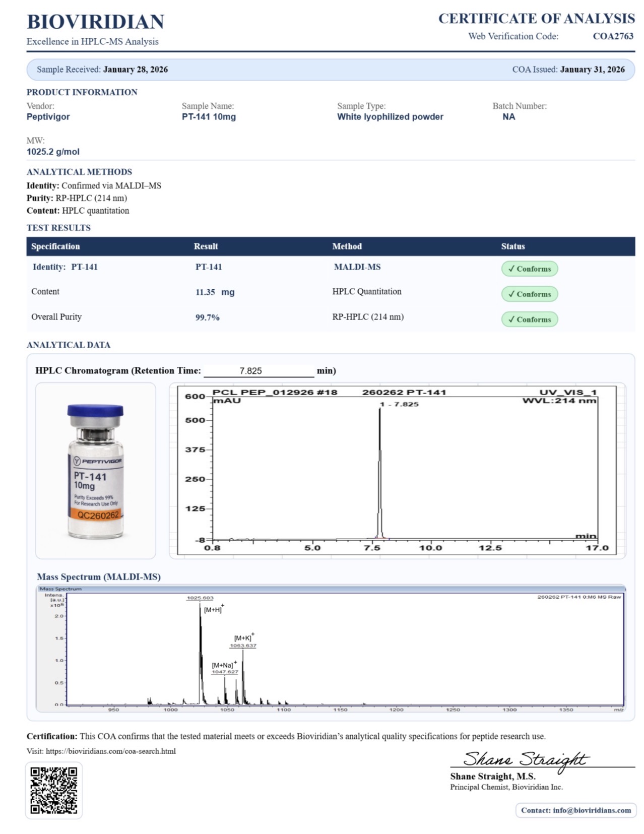This screenshot has height=834, width=644.
Task: Click the orange QC260262 label on vial
Action: click(x=98, y=515)
